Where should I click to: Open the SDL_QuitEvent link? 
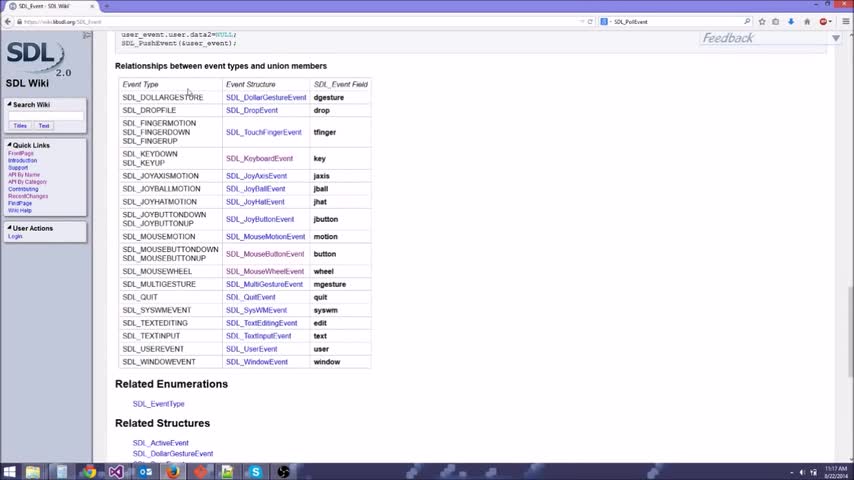click(x=251, y=297)
